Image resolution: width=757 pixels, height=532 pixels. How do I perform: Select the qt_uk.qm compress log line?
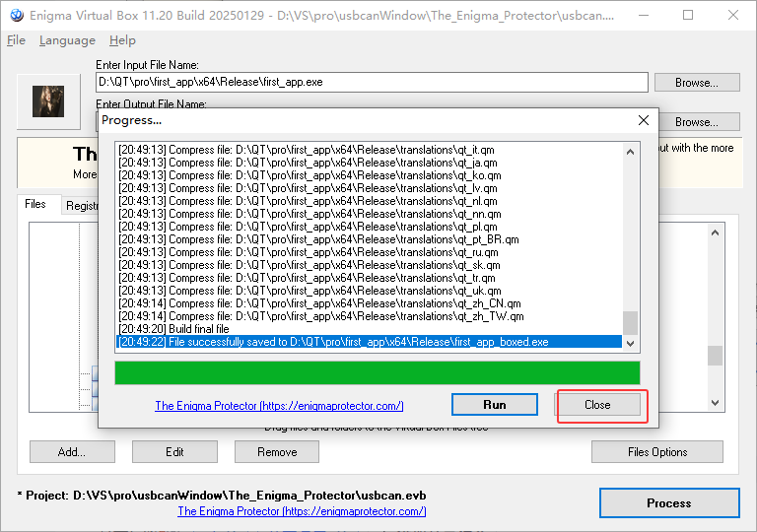(x=370, y=291)
